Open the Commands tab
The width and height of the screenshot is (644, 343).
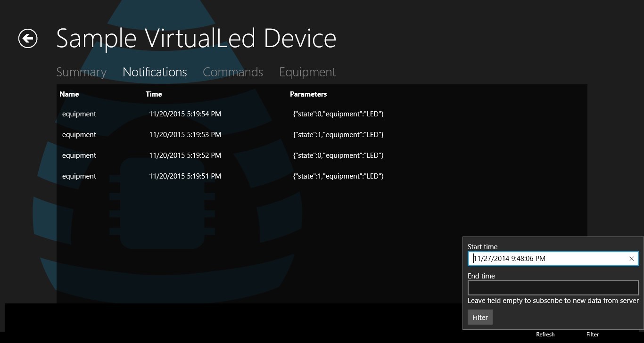233,72
